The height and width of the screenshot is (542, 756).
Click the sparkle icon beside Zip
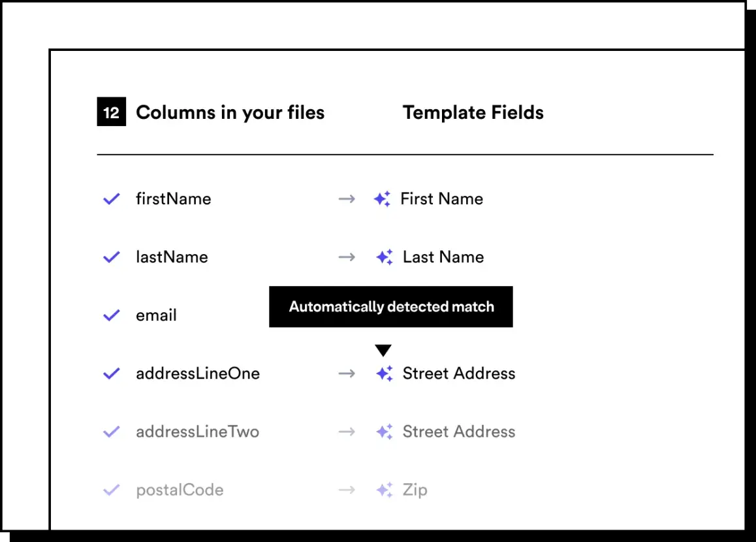(x=385, y=490)
